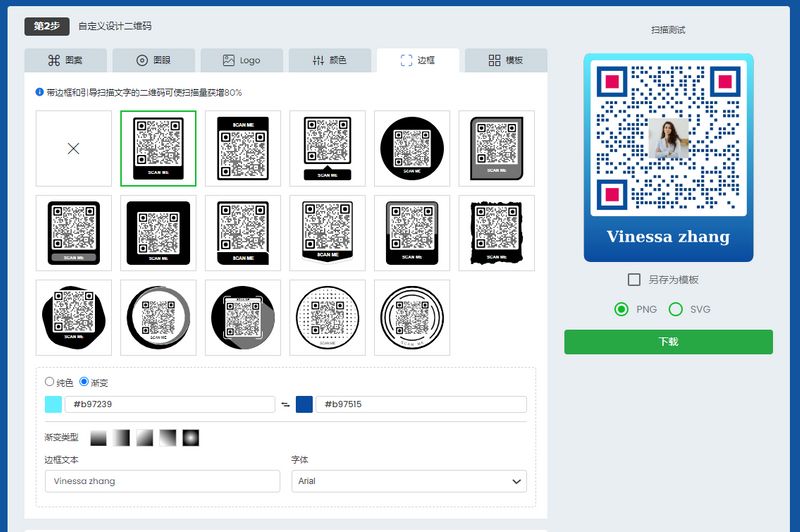Open the dark blue end color swatch
The image size is (800, 532).
[x=304, y=404]
